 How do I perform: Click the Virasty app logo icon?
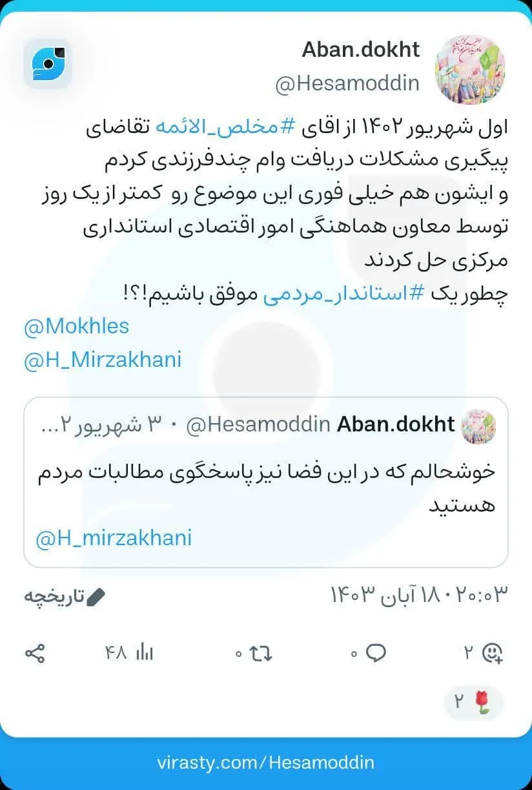click(x=48, y=63)
